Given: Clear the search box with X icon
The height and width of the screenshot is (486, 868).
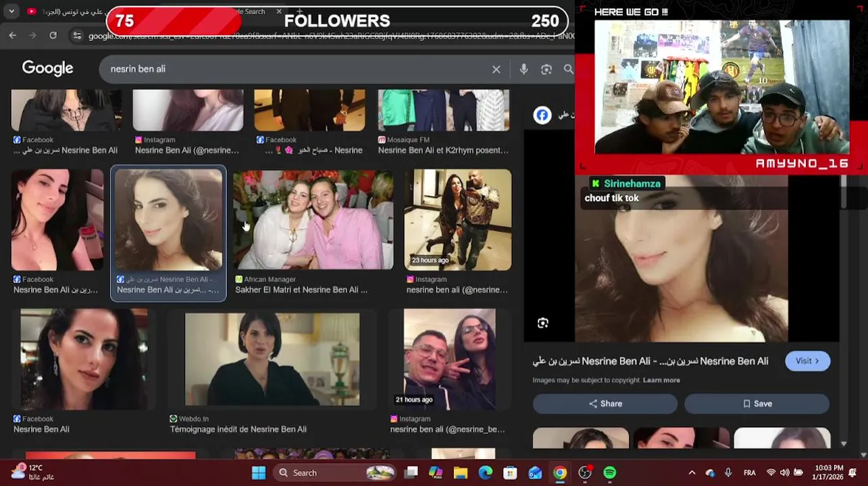Looking at the screenshot, I should [496, 69].
